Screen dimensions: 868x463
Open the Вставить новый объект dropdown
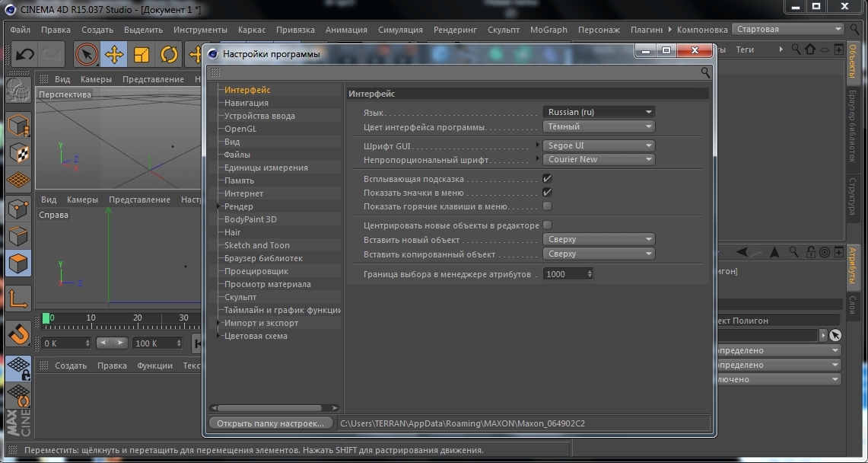599,240
